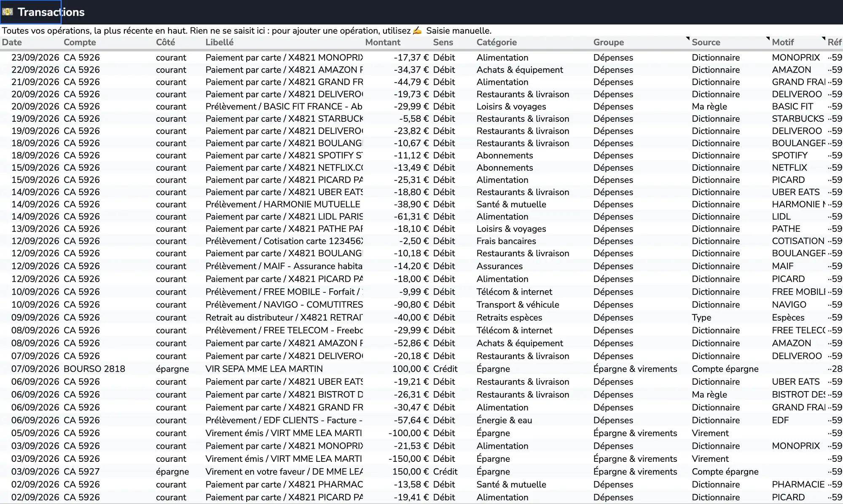Select the Catégorie column header

click(497, 42)
